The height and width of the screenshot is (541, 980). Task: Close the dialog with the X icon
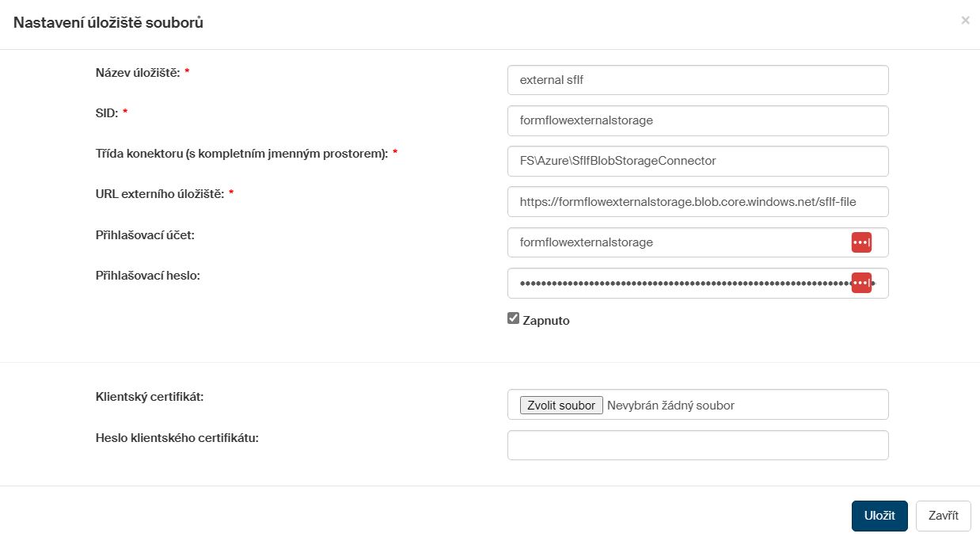(965, 21)
